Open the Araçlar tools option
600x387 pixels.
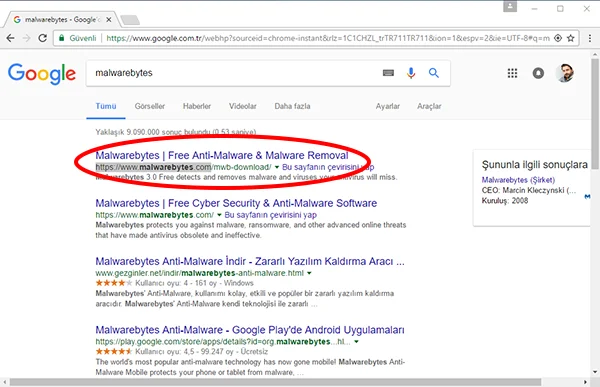429,106
